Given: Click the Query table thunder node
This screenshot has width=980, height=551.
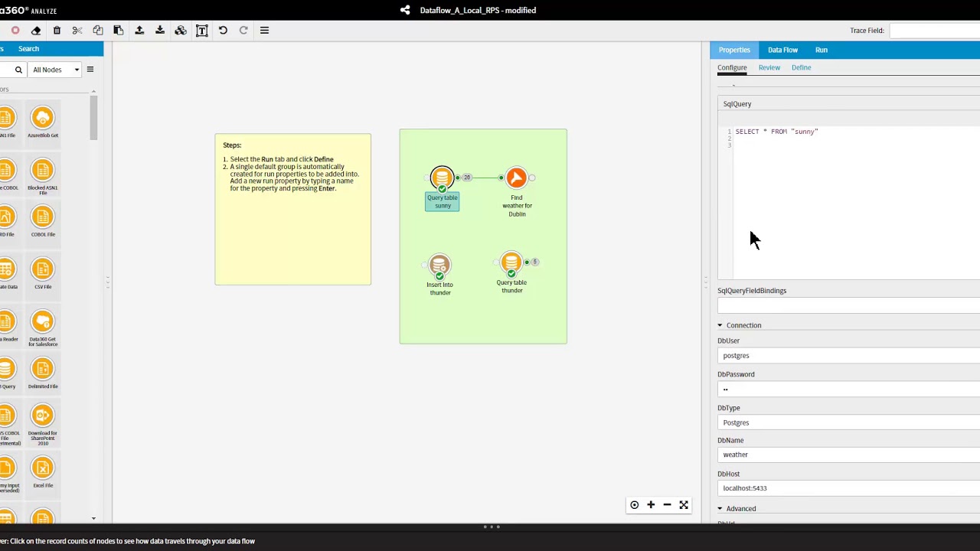Looking at the screenshot, I should (x=511, y=263).
